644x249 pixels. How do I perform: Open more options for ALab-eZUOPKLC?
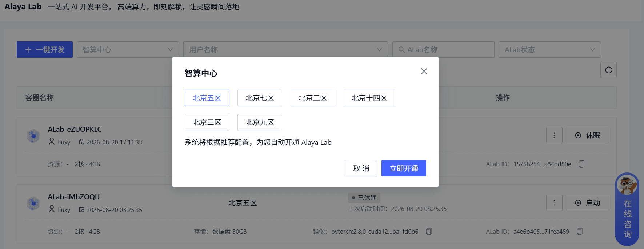click(x=554, y=135)
